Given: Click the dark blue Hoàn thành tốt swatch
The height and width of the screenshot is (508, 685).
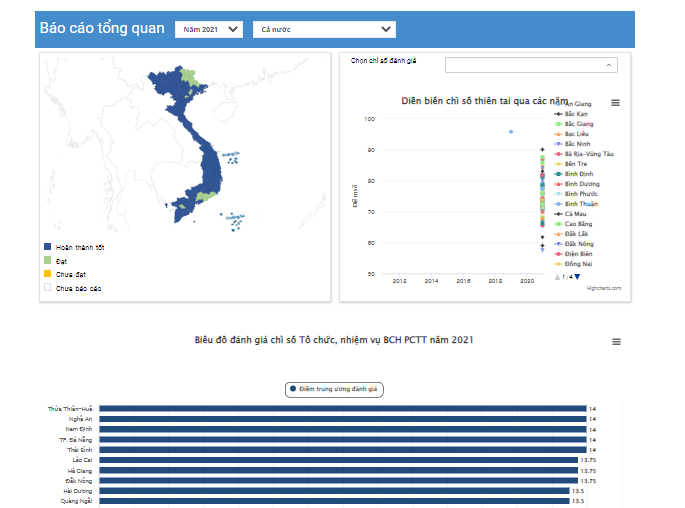Looking at the screenshot, I should (47, 246).
